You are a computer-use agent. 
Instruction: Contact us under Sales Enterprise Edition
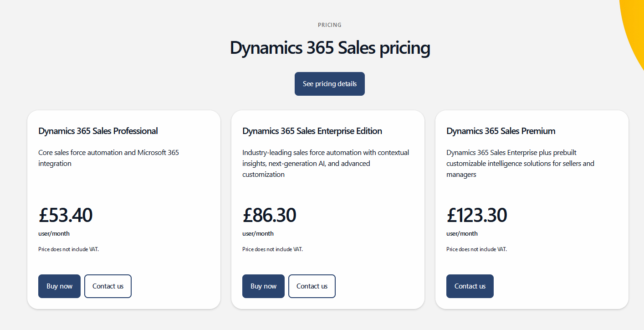312,286
